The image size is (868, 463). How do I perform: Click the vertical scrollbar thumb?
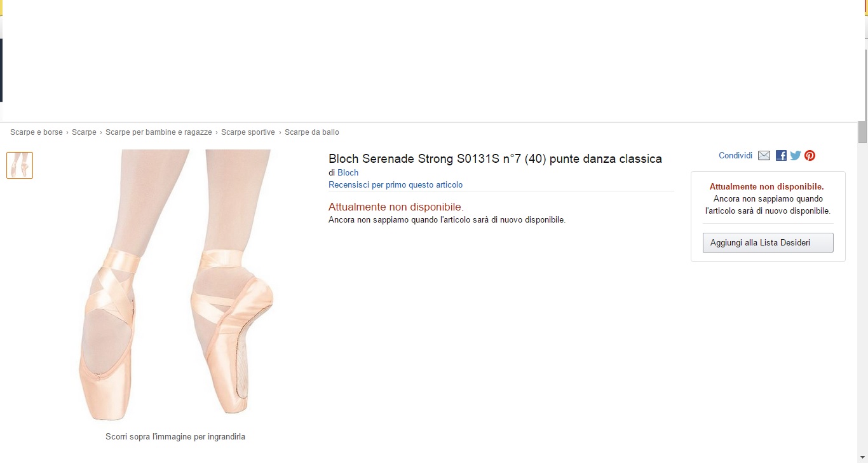point(862,132)
